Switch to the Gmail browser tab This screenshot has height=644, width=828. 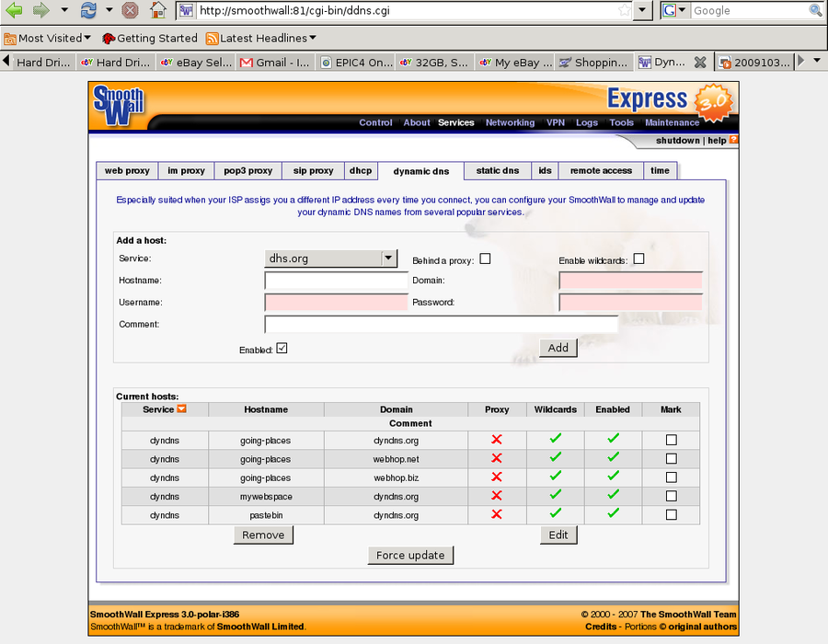click(275, 63)
